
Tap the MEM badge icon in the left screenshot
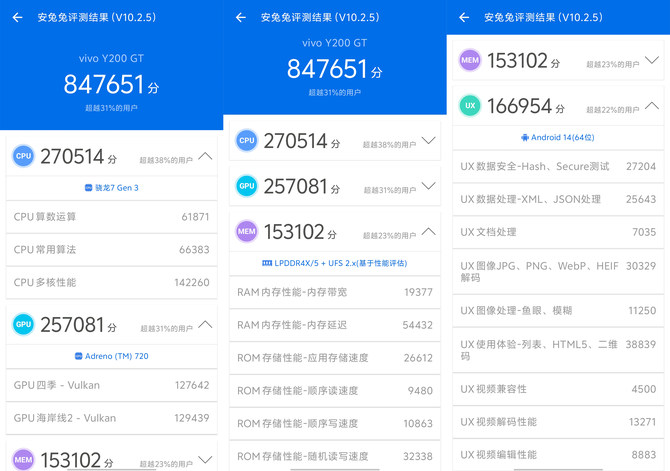[23, 459]
